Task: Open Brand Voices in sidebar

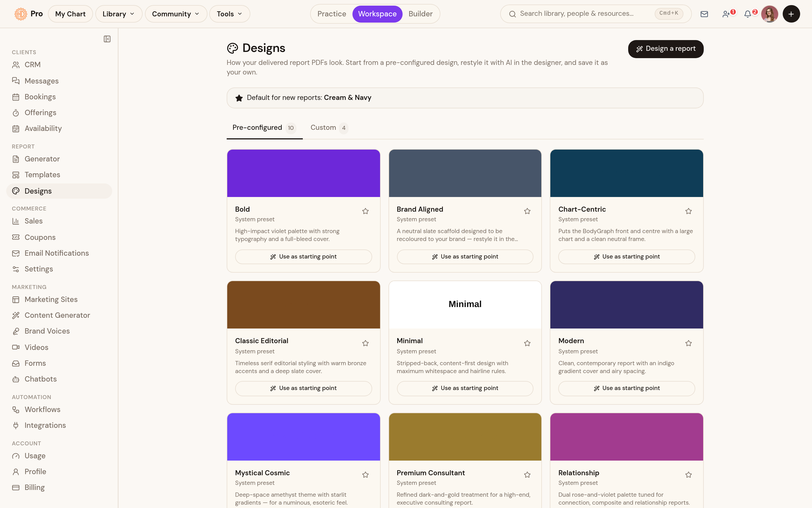Action: (59, 331)
